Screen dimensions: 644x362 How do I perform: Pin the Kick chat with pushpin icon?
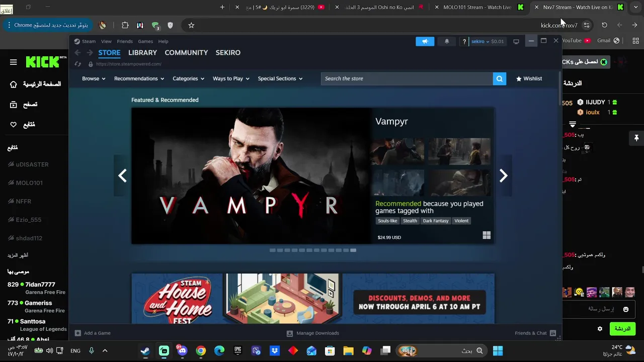[636, 138]
